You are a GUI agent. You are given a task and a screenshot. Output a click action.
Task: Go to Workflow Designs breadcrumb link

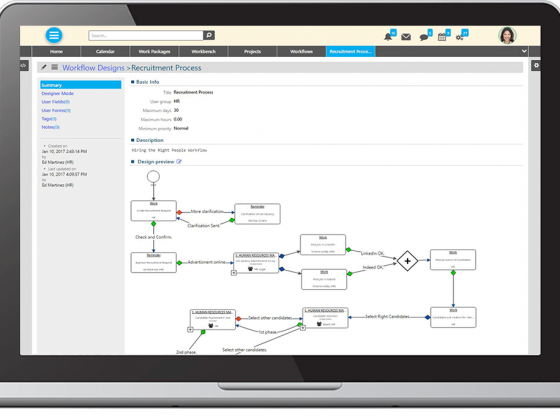tap(93, 68)
